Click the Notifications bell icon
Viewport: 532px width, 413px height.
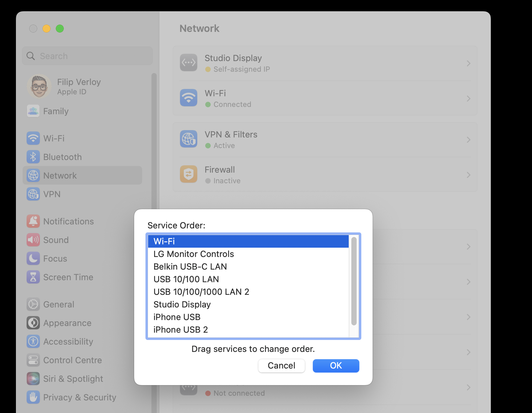[33, 221]
